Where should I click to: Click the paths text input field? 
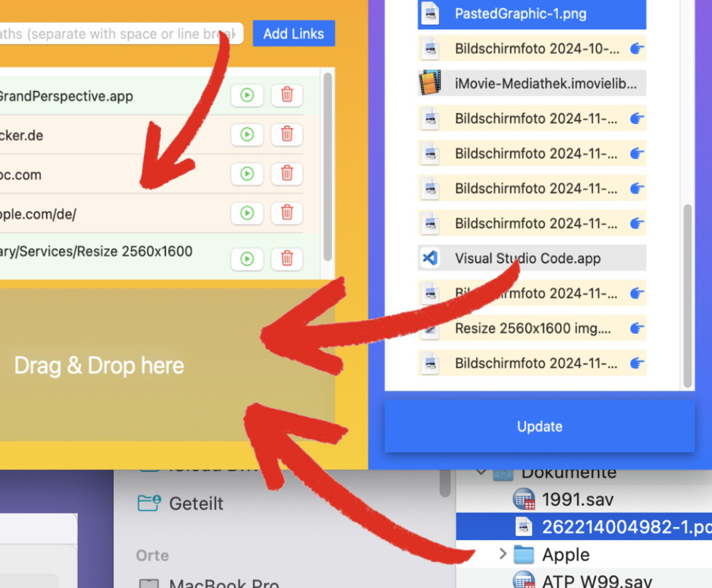click(120, 34)
